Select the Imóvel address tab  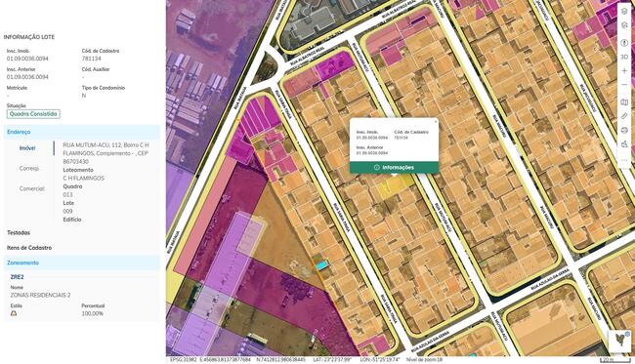tap(27, 148)
